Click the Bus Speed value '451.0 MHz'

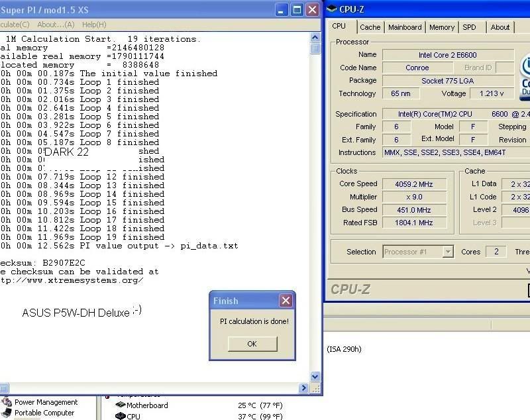[414, 210]
